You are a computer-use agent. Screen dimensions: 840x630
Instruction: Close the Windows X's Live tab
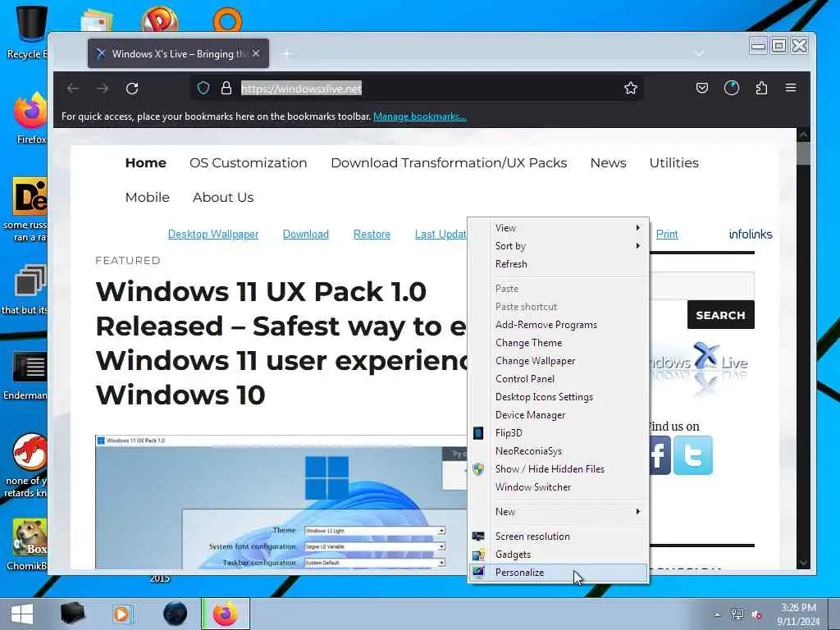pos(256,53)
